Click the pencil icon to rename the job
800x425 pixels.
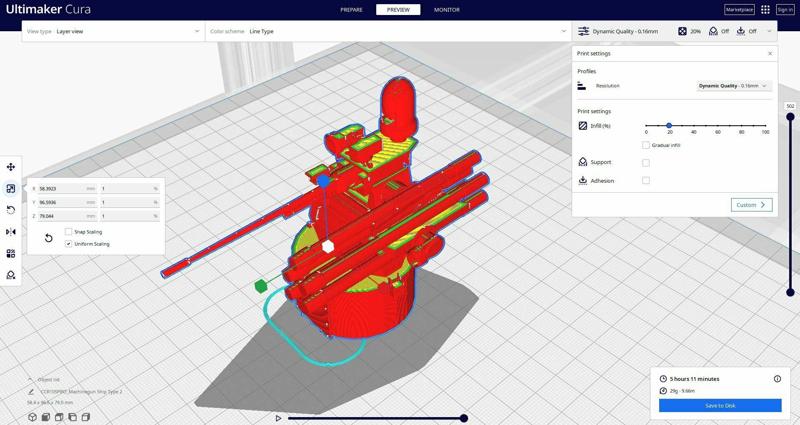pos(31,392)
